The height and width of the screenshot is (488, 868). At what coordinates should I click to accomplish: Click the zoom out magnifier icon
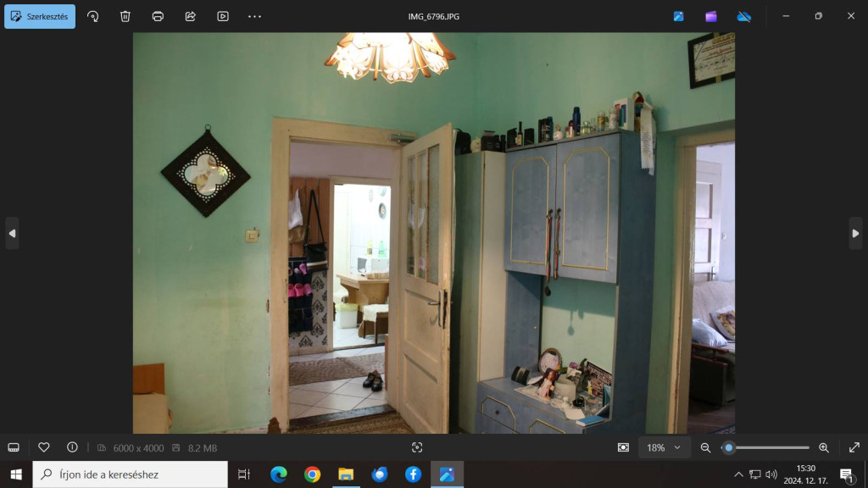click(x=705, y=447)
